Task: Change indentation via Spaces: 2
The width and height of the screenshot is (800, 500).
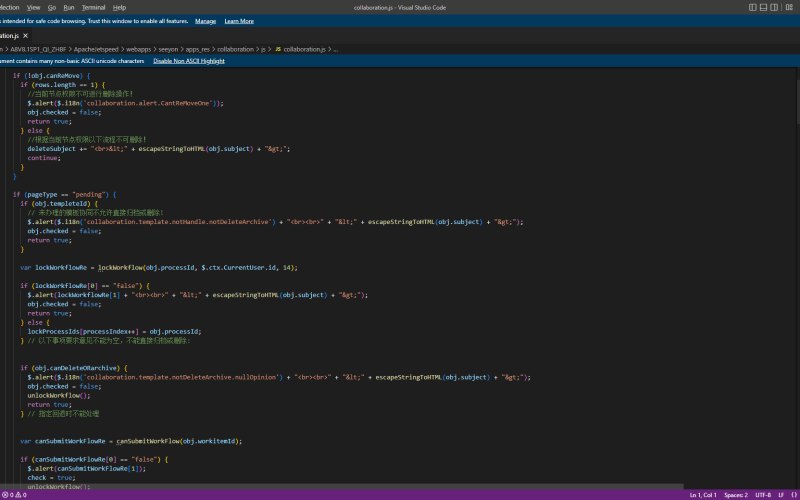Action: pyautogui.click(x=736, y=495)
